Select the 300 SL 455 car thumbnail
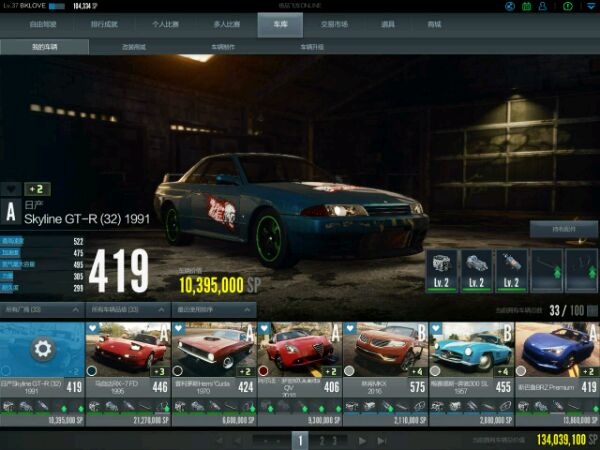Image resolution: width=600 pixels, height=450 pixels. [x=471, y=350]
